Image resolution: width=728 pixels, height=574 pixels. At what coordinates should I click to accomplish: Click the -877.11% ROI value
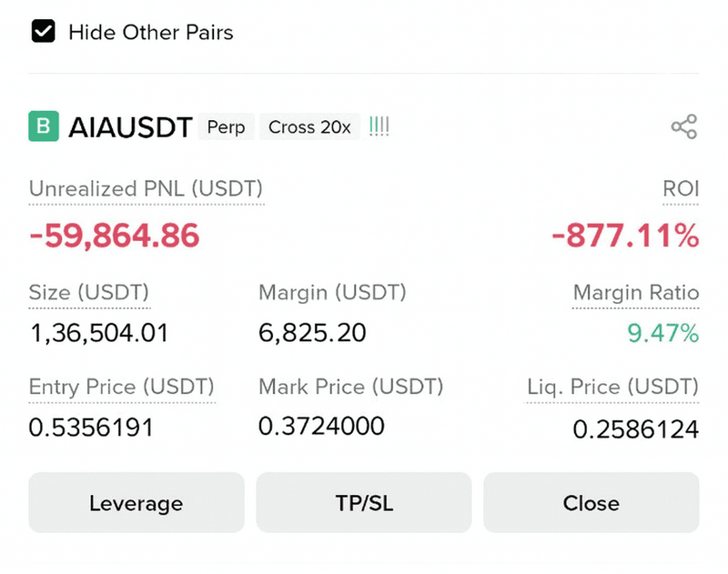coord(625,237)
